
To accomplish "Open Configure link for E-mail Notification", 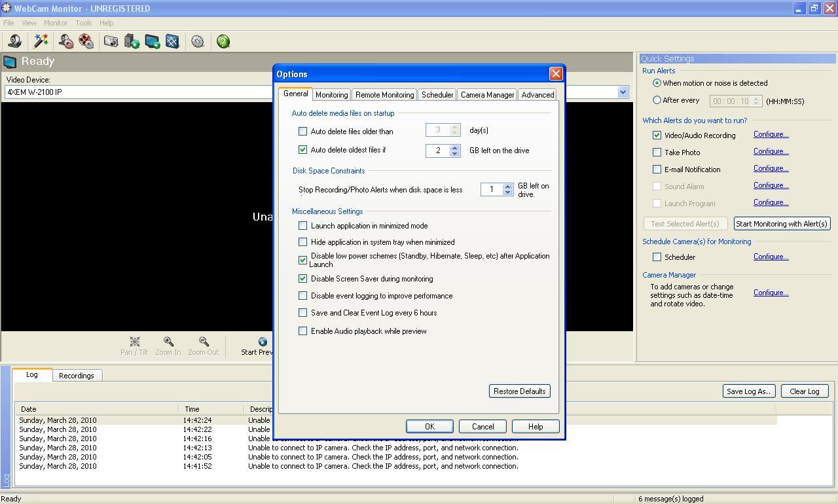I will point(771,168).
